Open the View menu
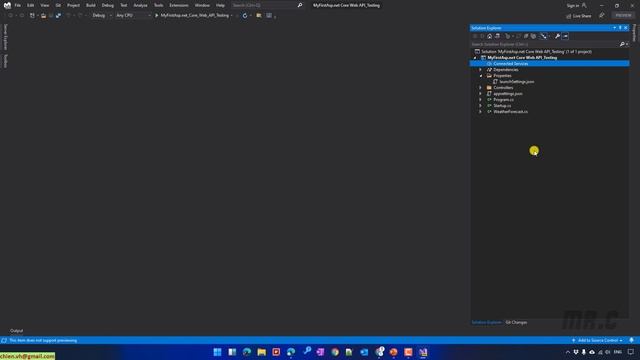Screen dimensions: 640x360 44,5
